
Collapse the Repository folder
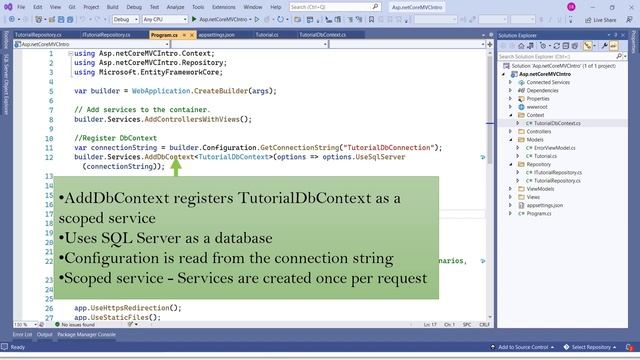click(x=510, y=164)
